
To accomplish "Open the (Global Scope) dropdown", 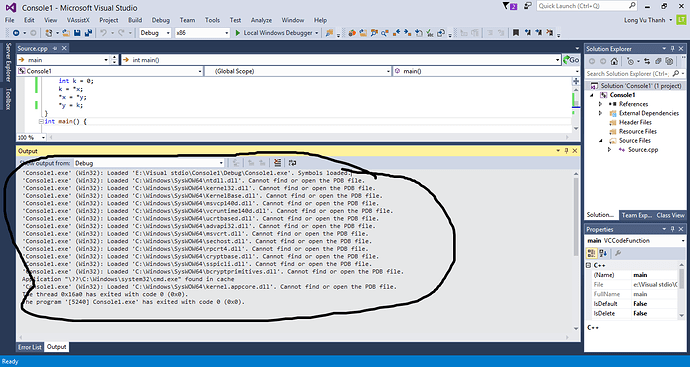I will [298, 71].
